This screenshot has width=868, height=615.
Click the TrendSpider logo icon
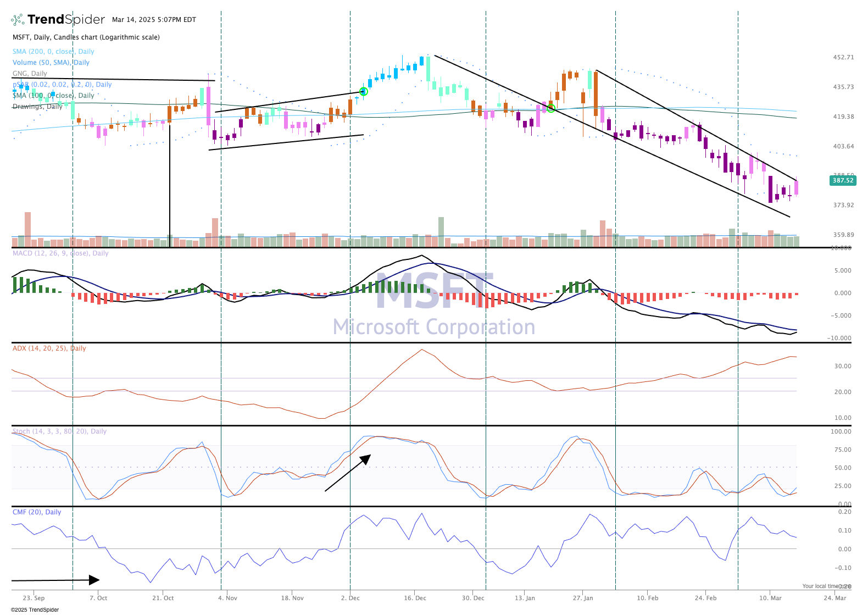click(18, 20)
